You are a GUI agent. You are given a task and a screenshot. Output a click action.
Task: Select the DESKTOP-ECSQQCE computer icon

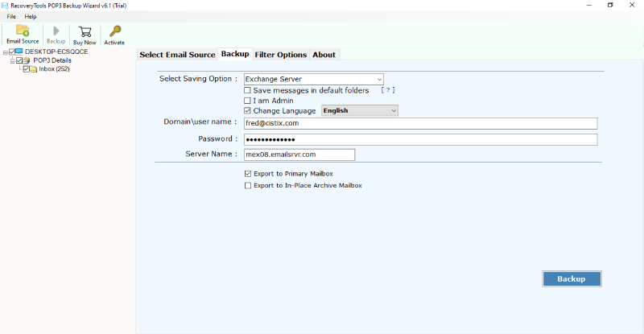pos(19,52)
